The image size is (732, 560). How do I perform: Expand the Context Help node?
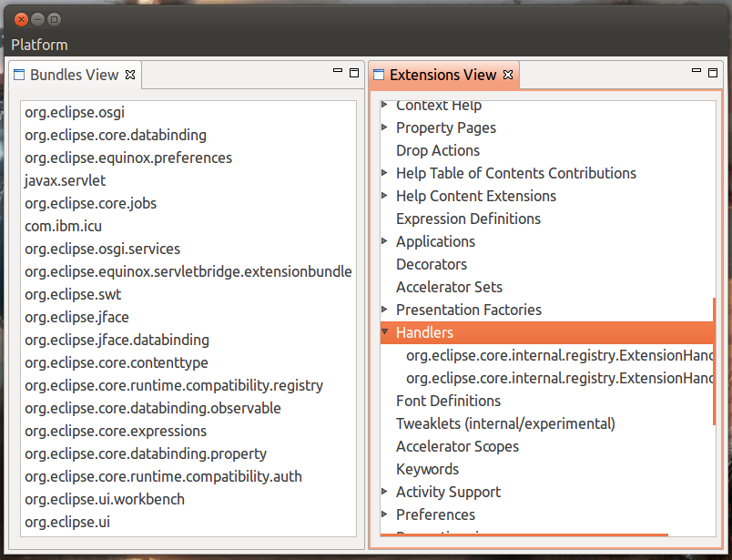[384, 105]
